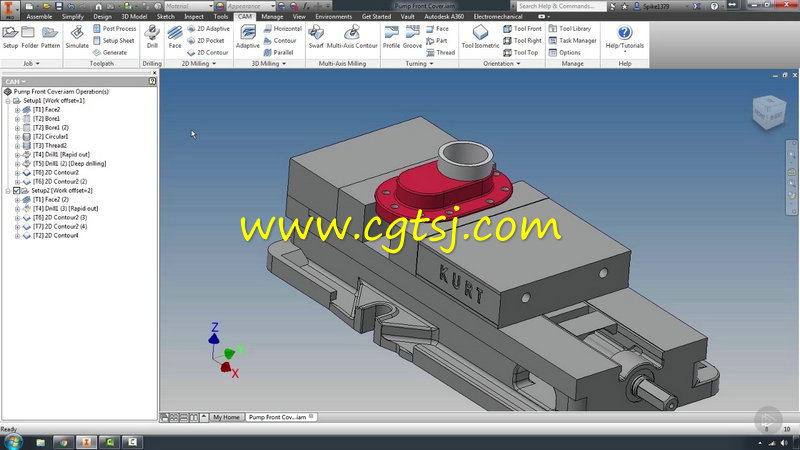The width and height of the screenshot is (800, 450).
Task: Select turning Profile operation
Action: click(x=391, y=37)
